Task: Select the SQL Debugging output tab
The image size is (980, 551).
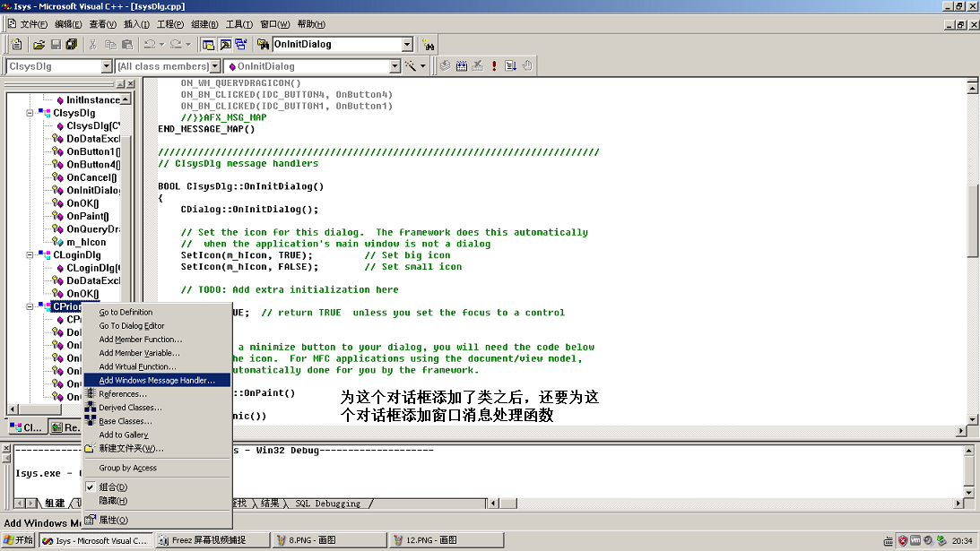Action: point(327,504)
